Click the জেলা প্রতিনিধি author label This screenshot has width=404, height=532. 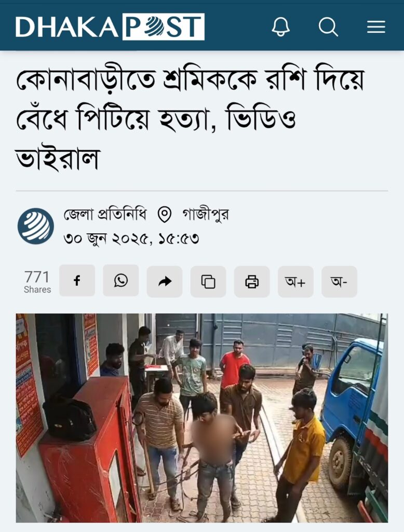[x=105, y=215]
